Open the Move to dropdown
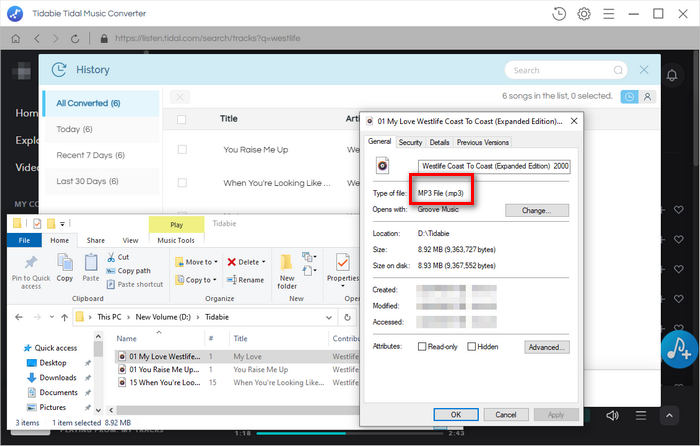 (x=196, y=262)
